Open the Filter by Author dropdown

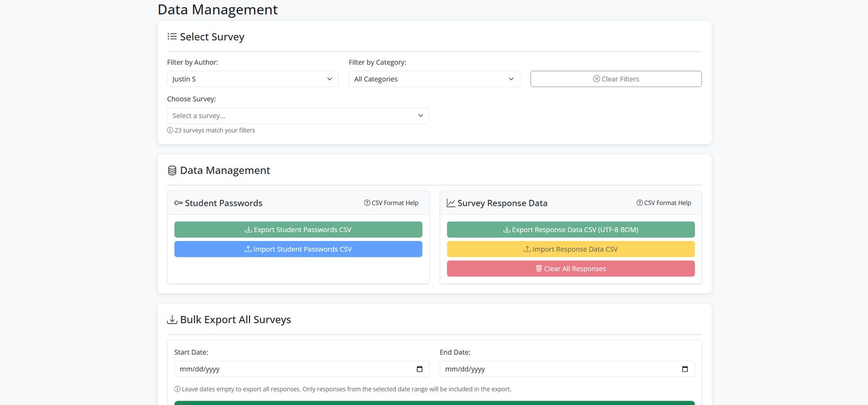252,79
